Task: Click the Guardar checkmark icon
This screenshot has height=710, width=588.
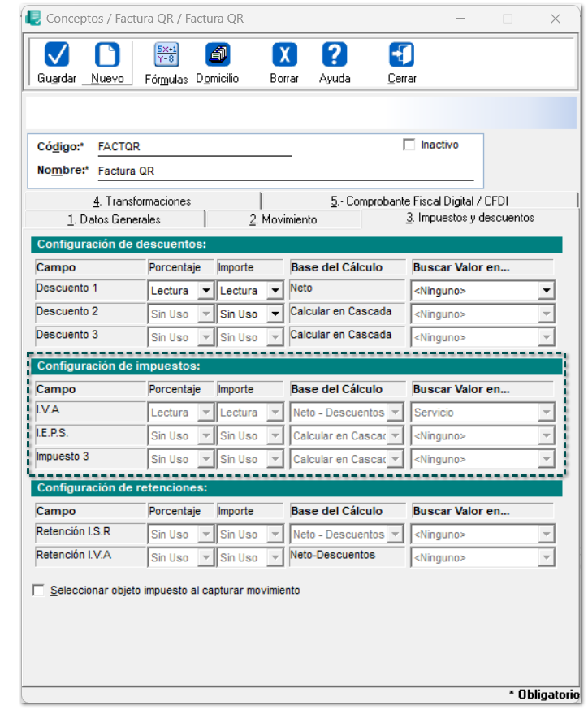Action: (57, 54)
